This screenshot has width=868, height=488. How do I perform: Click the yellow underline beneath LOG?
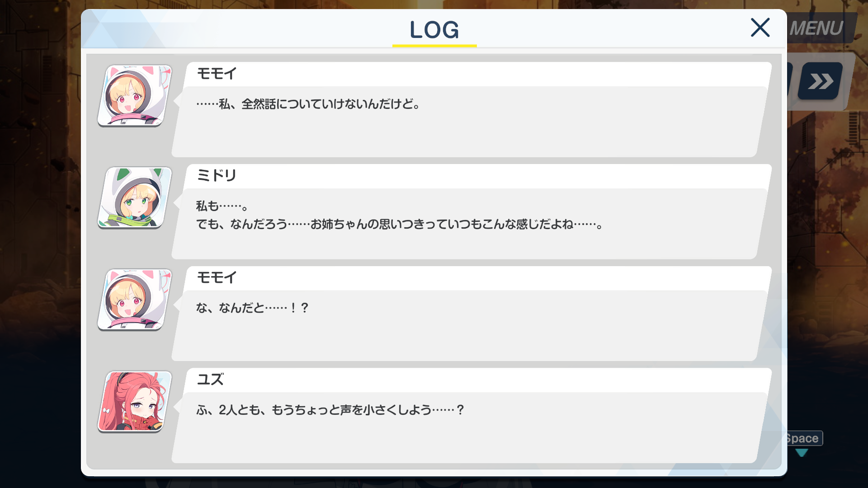[434, 46]
